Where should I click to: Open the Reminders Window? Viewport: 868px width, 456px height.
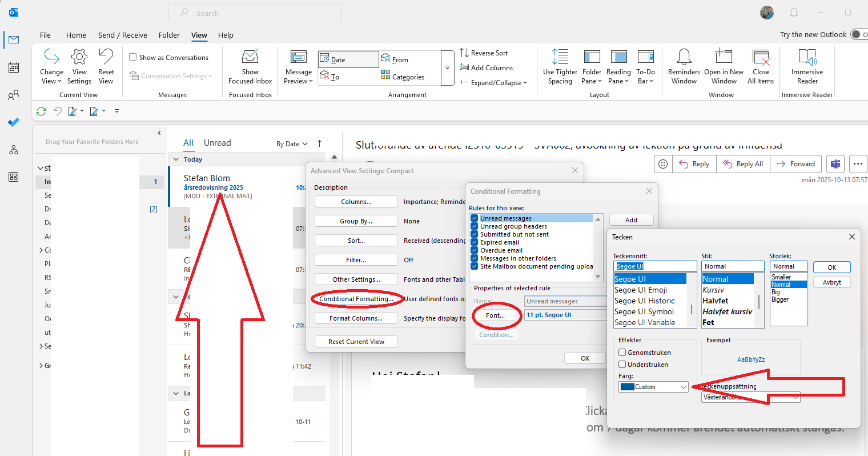click(x=684, y=66)
